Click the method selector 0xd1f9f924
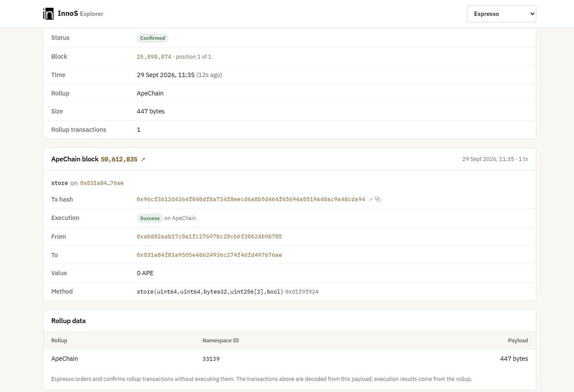The height and width of the screenshot is (392, 574). point(302,291)
